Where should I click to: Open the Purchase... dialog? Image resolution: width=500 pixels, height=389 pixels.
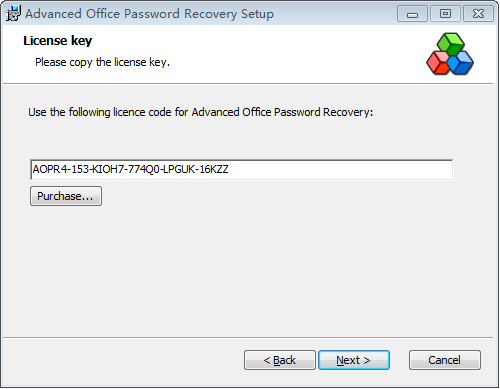pos(66,196)
